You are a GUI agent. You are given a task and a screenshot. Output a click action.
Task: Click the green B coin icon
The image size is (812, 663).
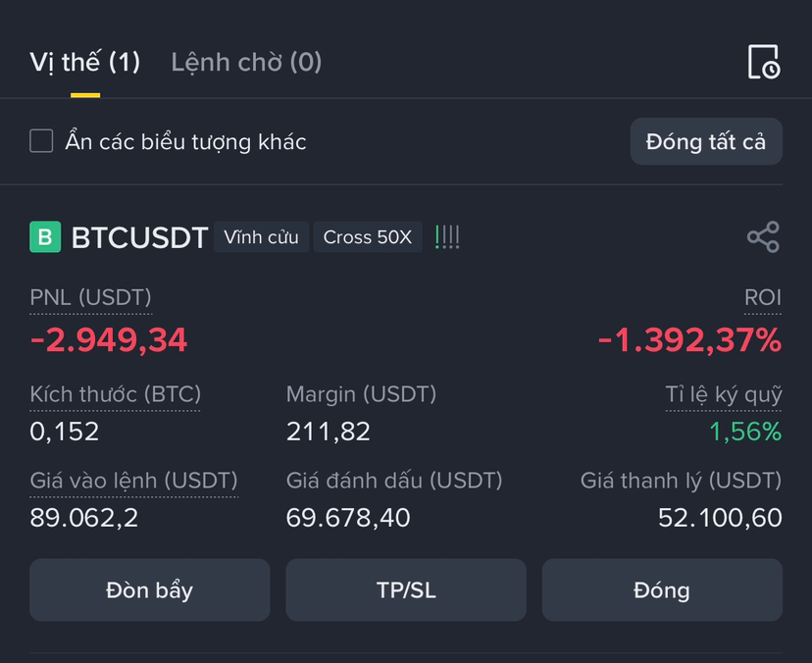tap(45, 237)
